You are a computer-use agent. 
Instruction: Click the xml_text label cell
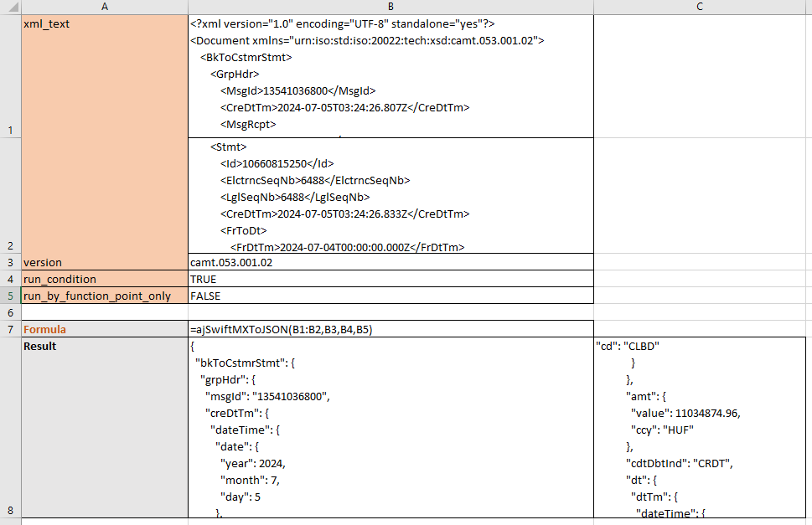pos(104,75)
